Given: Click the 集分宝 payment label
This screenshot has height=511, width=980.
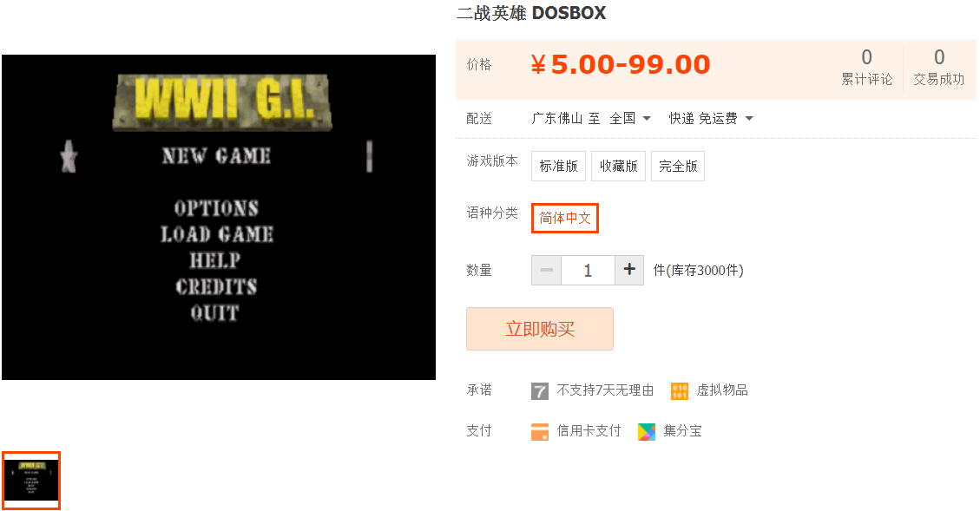Looking at the screenshot, I should pos(682,431).
